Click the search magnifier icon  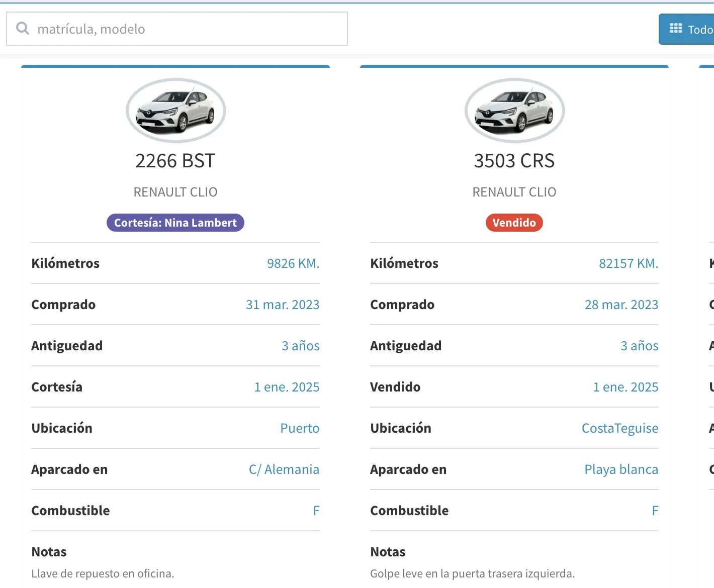tap(23, 28)
